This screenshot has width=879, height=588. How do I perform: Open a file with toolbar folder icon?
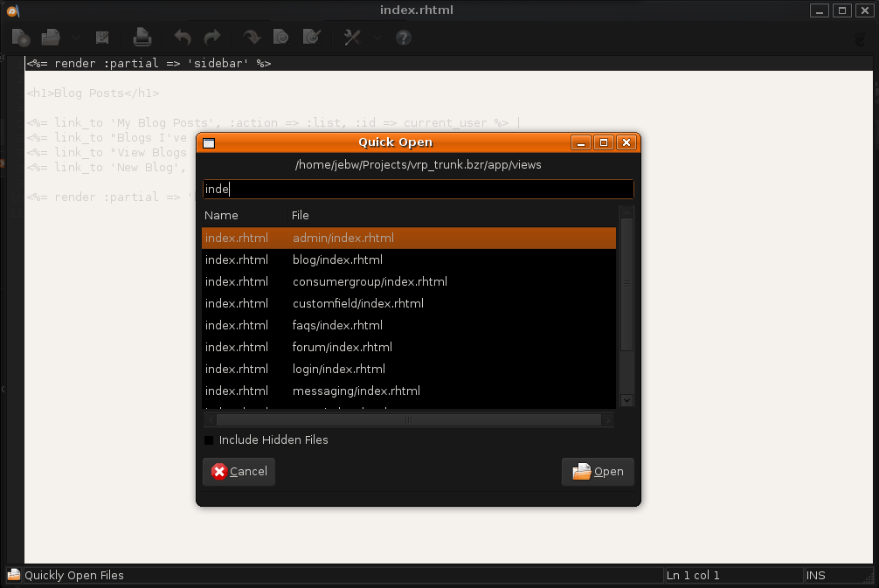click(51, 38)
